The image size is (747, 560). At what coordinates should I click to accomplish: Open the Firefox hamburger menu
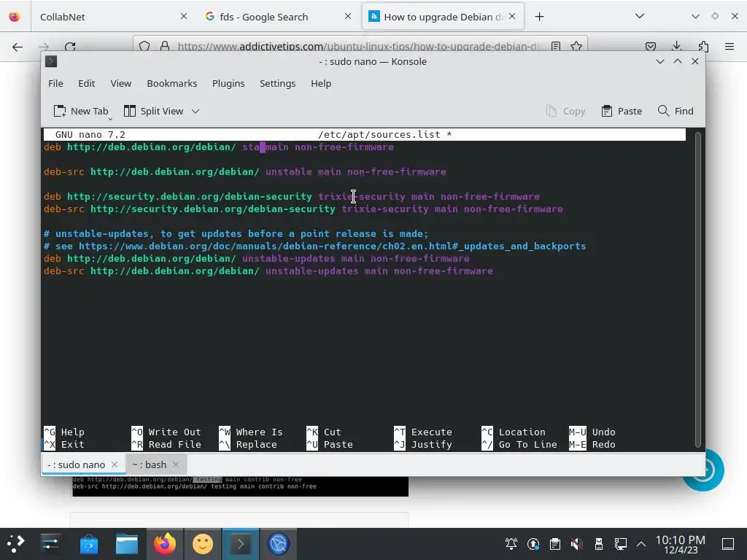[729, 46]
